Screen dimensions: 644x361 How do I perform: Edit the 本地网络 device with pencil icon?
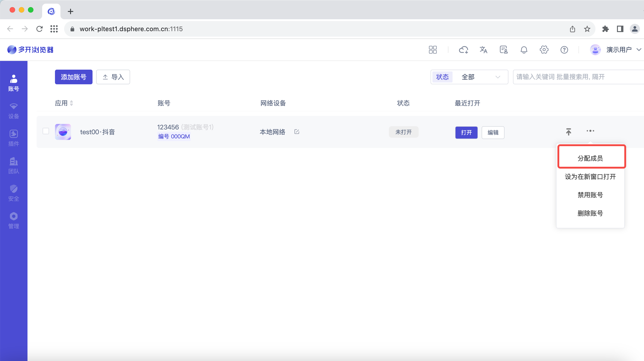point(297,132)
